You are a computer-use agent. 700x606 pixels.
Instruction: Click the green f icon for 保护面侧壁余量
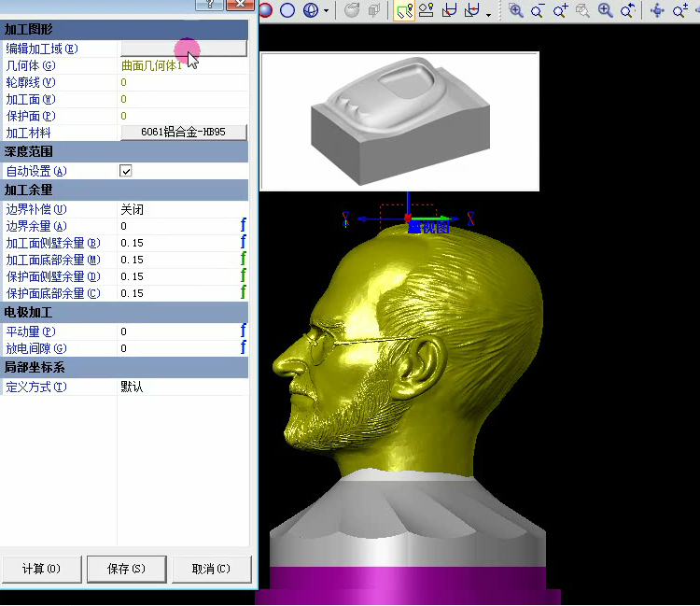click(244, 275)
